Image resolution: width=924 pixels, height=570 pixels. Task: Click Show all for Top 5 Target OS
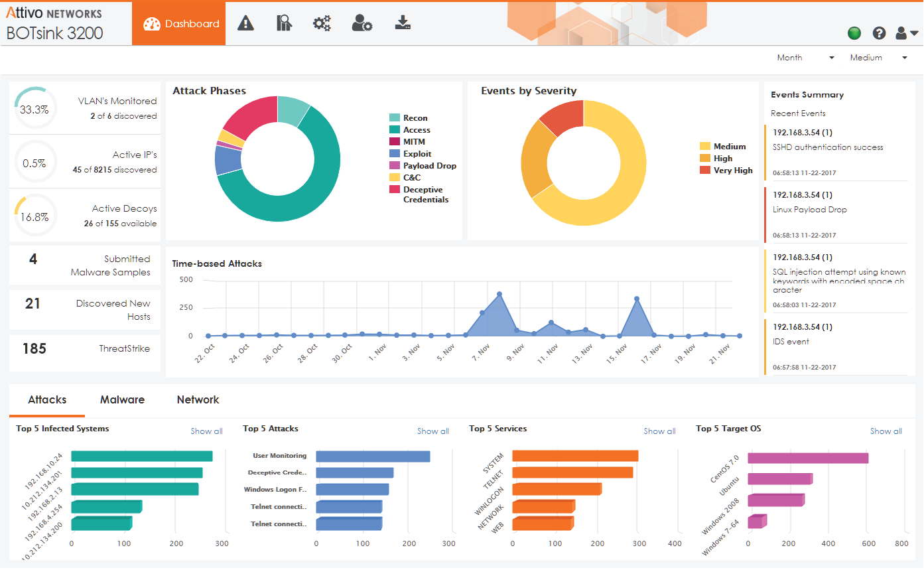pyautogui.click(x=886, y=431)
